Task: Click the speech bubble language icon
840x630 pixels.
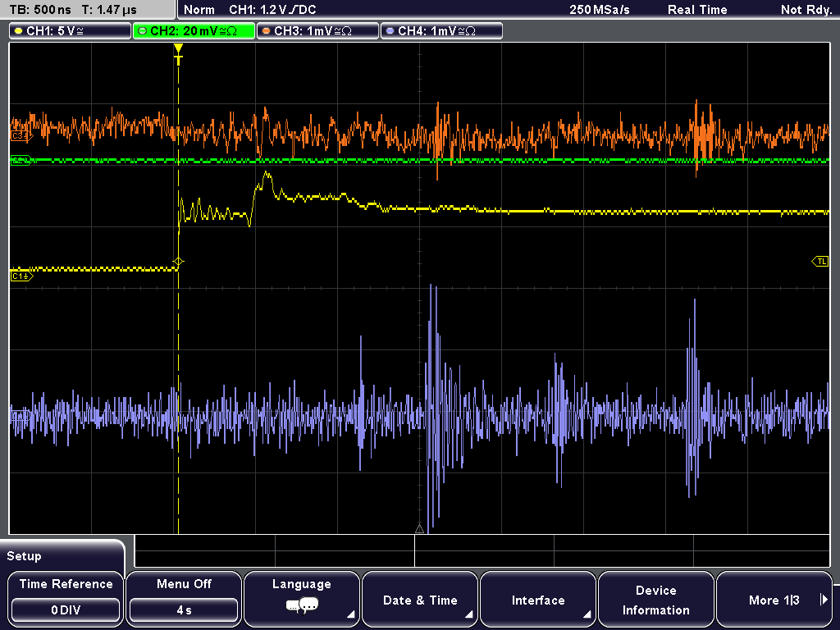Action: pos(302,606)
